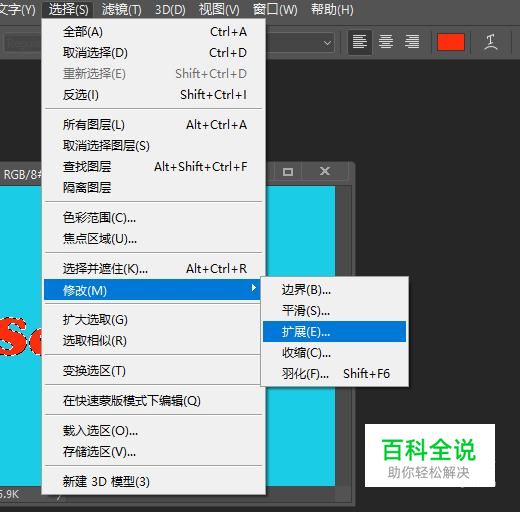Image resolution: width=520 pixels, height=512 pixels.
Task: Click the center align text icon
Action: pyautogui.click(x=386, y=42)
